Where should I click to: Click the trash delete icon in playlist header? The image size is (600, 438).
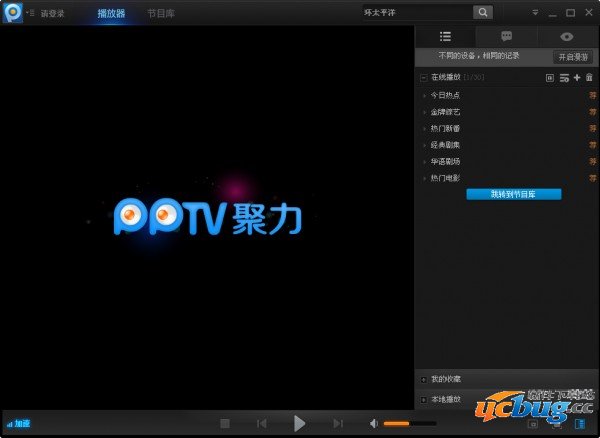tap(589, 78)
